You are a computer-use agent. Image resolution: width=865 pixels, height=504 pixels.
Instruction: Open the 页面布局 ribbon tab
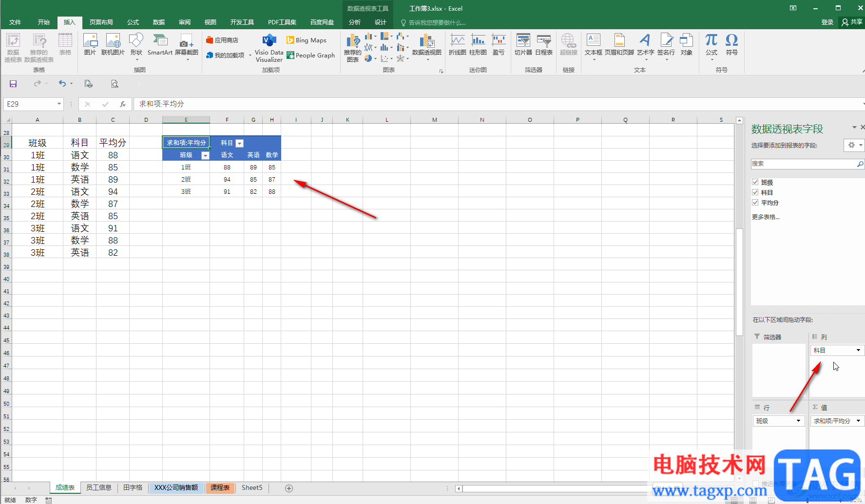click(101, 22)
